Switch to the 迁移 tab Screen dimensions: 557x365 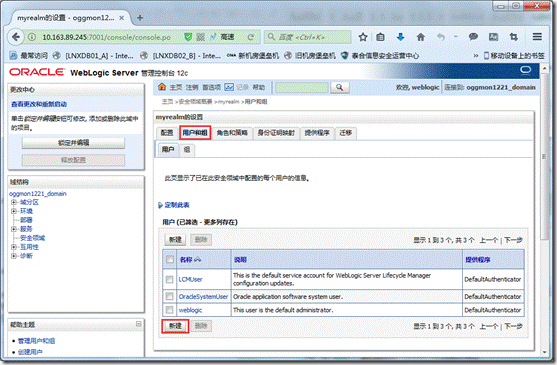346,133
